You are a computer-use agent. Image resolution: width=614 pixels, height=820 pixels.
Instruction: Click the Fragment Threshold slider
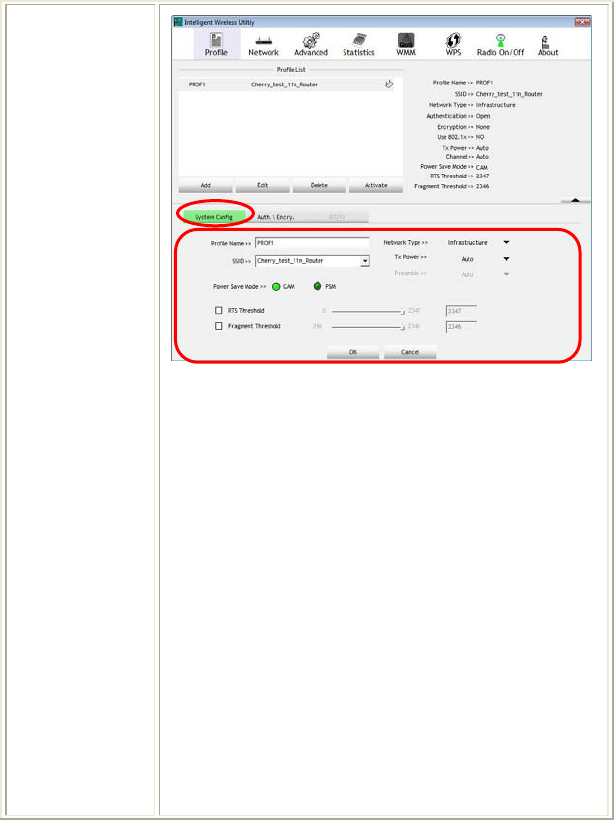pyautogui.click(x=368, y=327)
